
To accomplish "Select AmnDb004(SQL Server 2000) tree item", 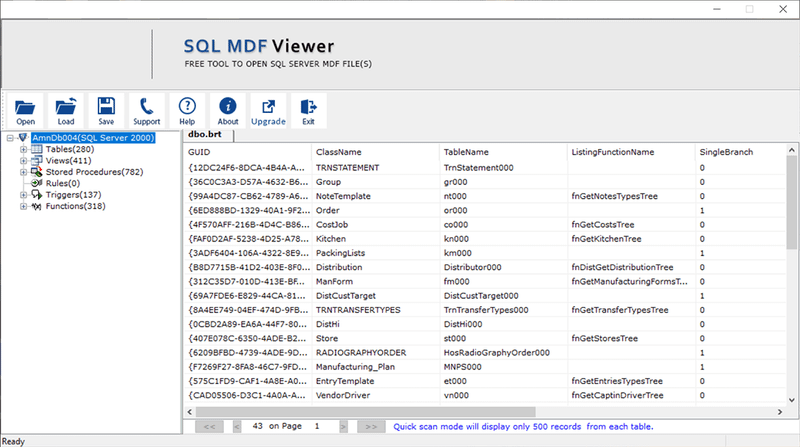I will click(x=93, y=138).
